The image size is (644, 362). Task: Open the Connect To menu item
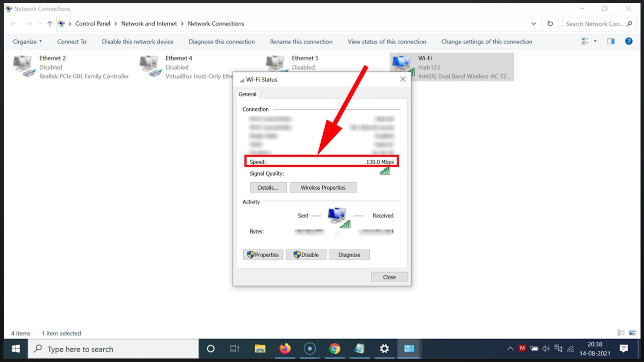pos(71,41)
